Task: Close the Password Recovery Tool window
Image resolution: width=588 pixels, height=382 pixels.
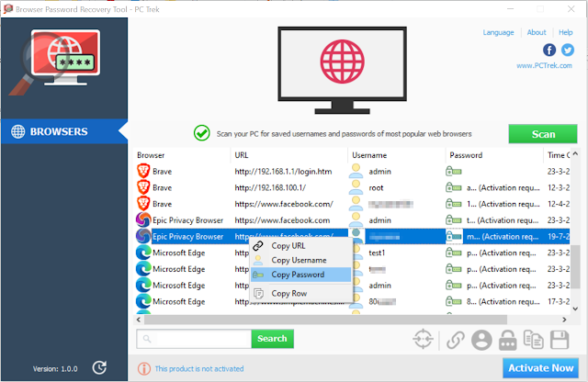Action: [x=571, y=9]
